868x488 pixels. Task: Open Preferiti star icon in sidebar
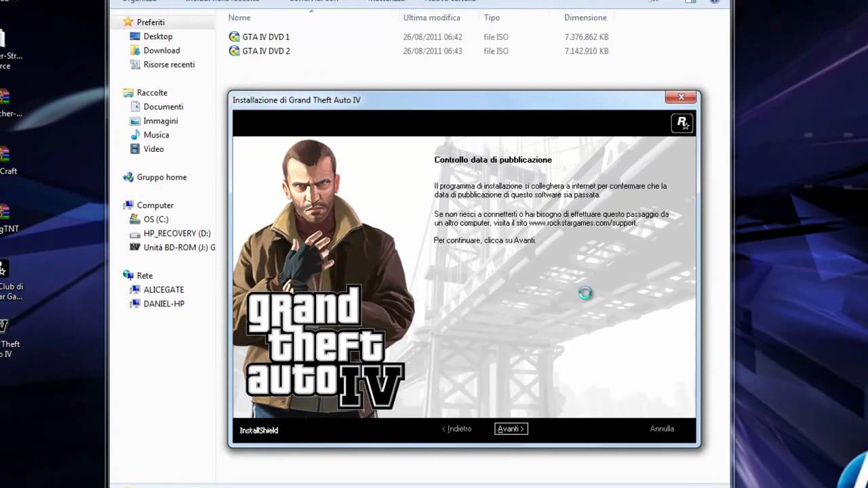pos(127,22)
